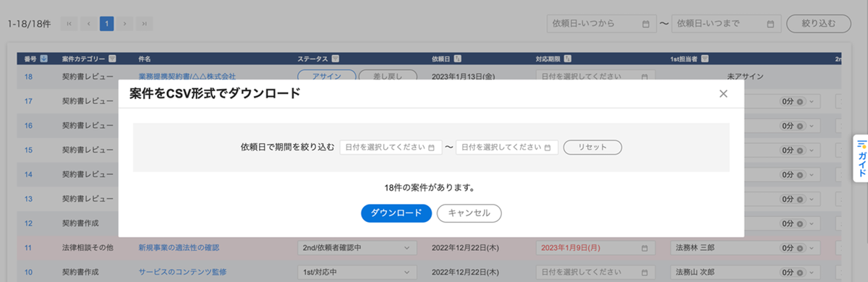The height and width of the screenshot is (282, 868).
Task: Click the 2023年1月13日(金) date cell
Action: (464, 76)
